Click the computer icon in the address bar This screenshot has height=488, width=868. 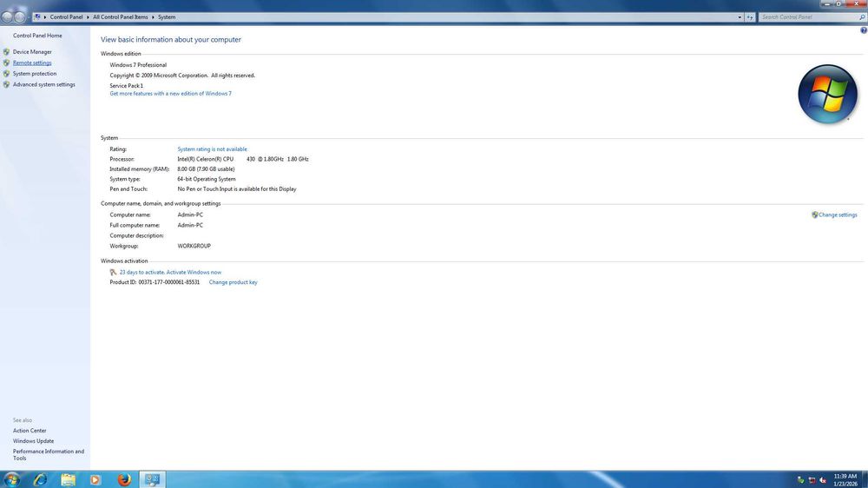(37, 16)
